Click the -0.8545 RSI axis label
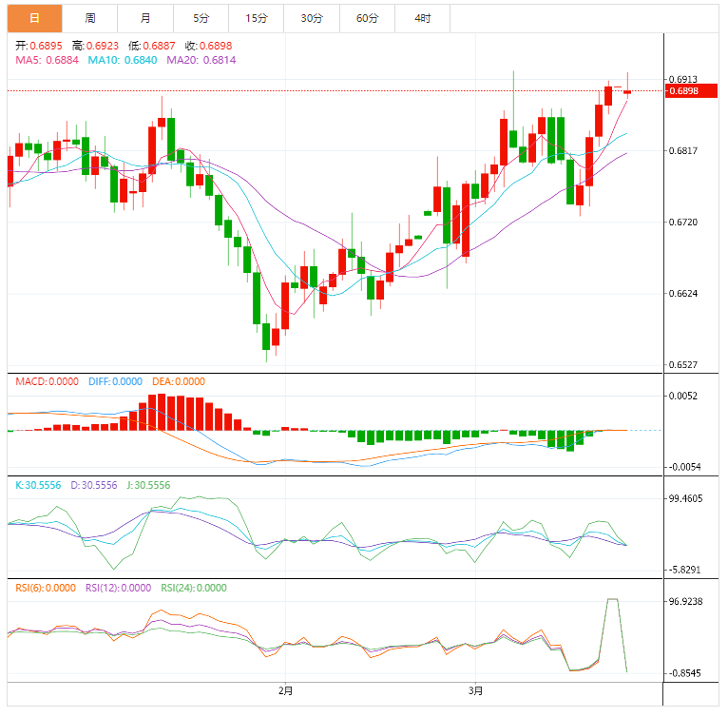Image resolution: width=728 pixels, height=717 pixels. (x=684, y=673)
